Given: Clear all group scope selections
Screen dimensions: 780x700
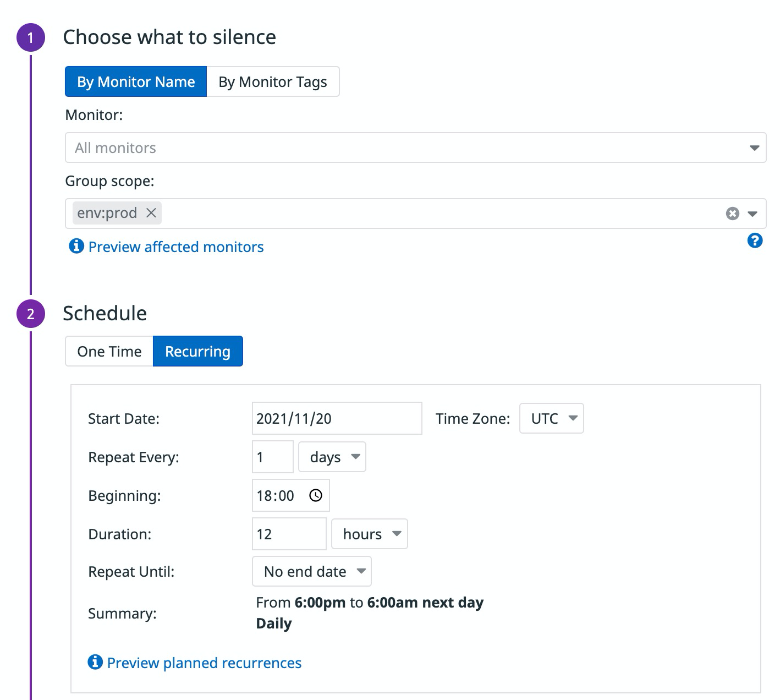Looking at the screenshot, I should click(x=732, y=214).
